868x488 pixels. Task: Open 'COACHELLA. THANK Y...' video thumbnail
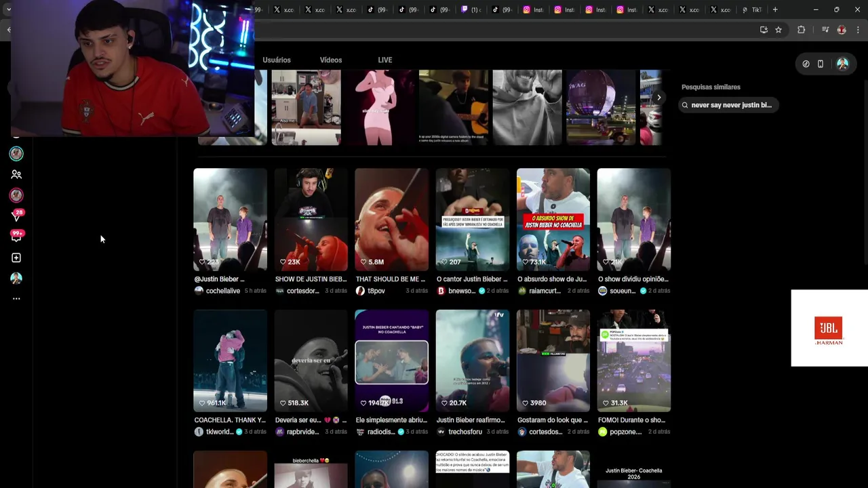230,361
